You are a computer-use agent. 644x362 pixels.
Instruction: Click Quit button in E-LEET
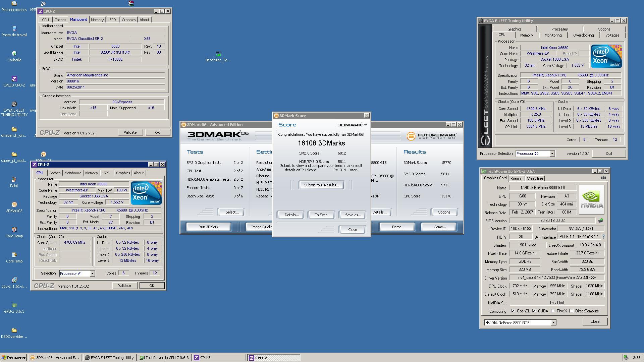(609, 154)
